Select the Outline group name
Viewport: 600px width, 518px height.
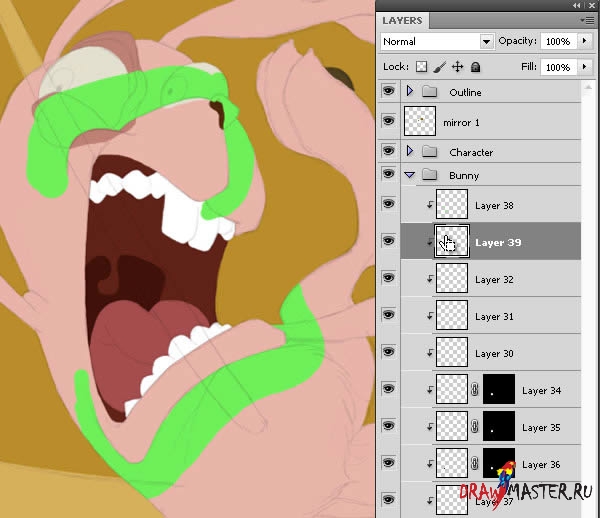click(x=465, y=92)
